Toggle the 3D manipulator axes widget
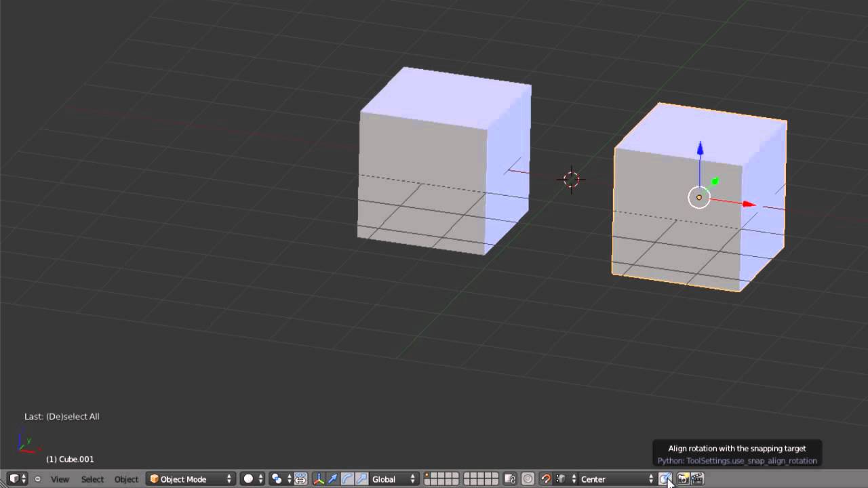Viewport: 868px width, 488px height. pyautogui.click(x=319, y=479)
